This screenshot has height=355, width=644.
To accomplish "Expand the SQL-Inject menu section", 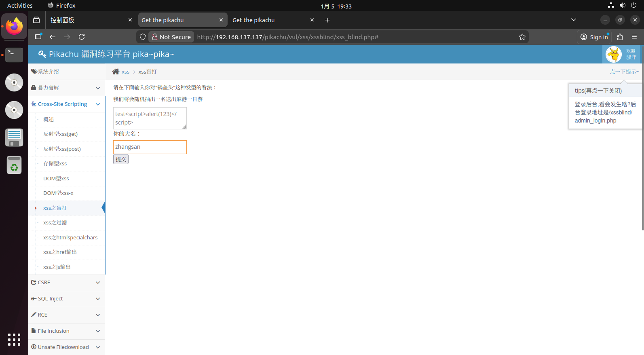I will coord(67,298).
